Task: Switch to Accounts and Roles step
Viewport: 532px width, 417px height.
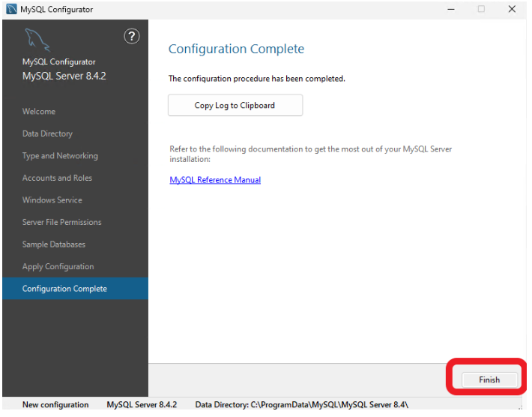Action: [57, 178]
